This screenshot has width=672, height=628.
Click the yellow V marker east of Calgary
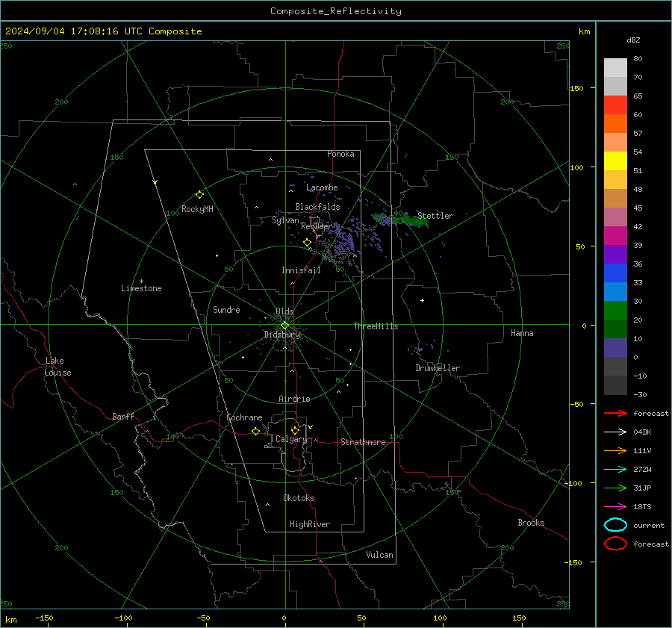[311, 427]
